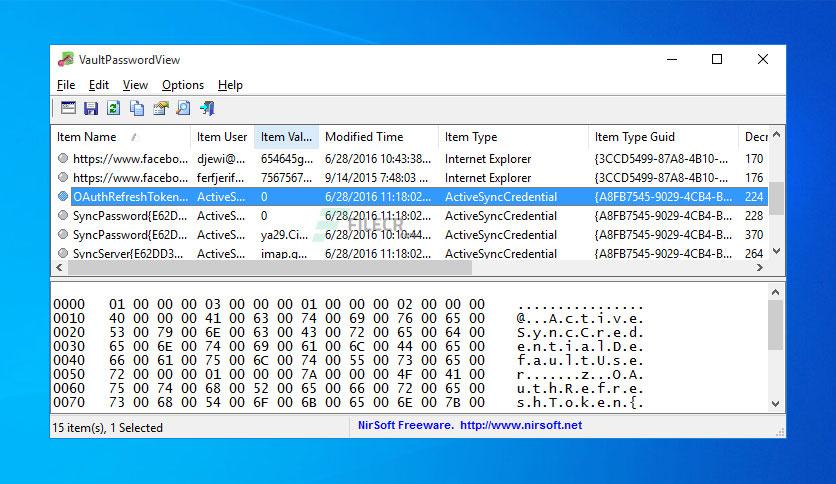This screenshot has width=836, height=484.
Task: Click the horizontal scrollbar right arrow
Action: [x=760, y=268]
